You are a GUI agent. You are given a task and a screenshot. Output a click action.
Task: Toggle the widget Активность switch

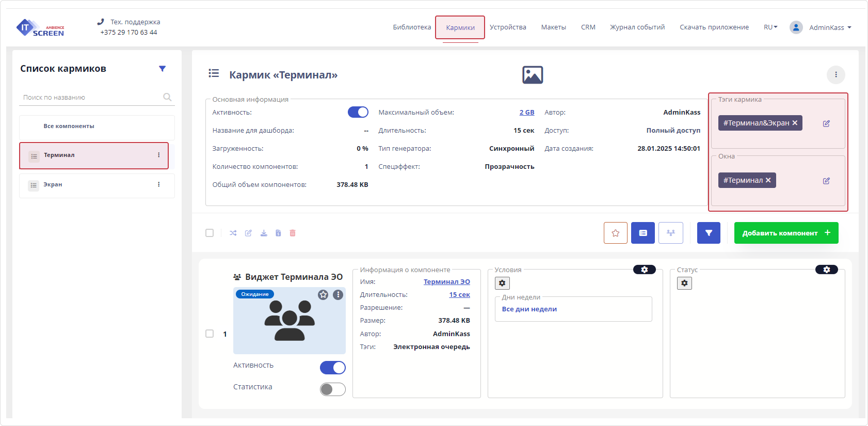333,368
